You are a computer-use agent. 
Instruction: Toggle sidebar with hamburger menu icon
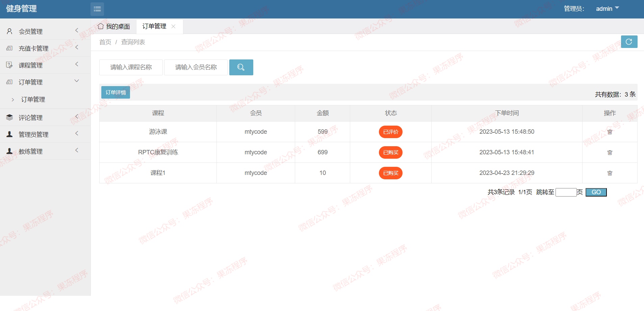97,9
